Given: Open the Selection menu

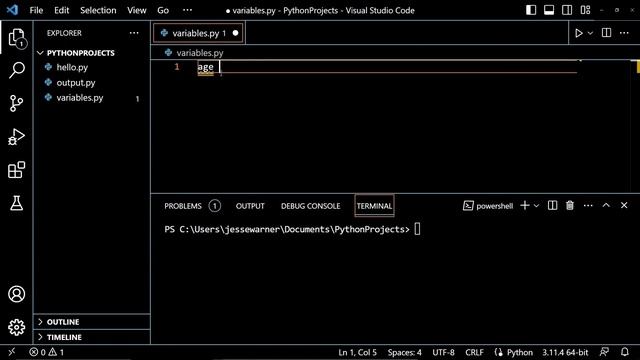Looking at the screenshot, I should click(x=98, y=10).
